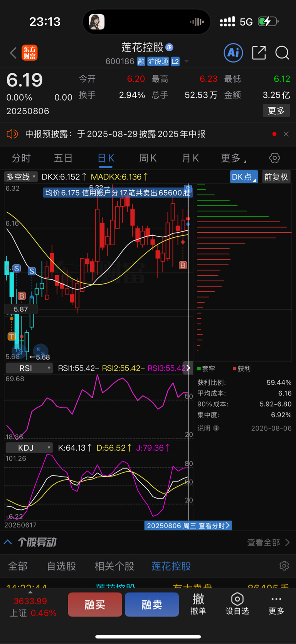Select the 自选股 filter tab
296x644 pixels.
(x=61, y=566)
